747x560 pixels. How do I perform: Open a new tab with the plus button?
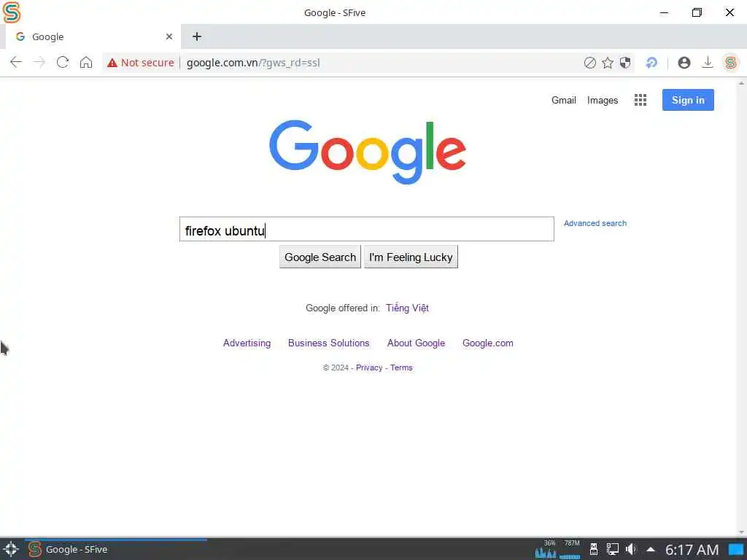click(197, 36)
